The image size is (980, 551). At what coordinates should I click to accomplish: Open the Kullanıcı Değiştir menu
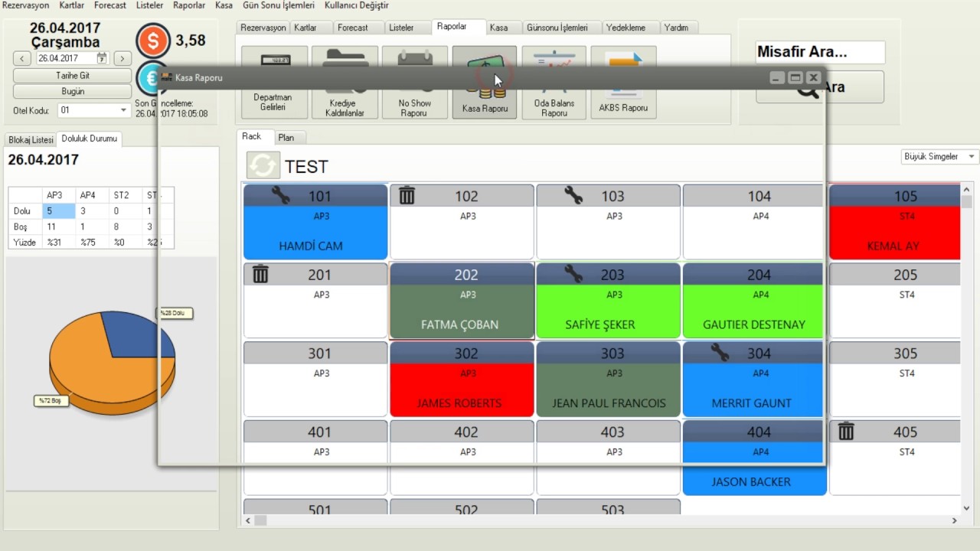click(357, 5)
